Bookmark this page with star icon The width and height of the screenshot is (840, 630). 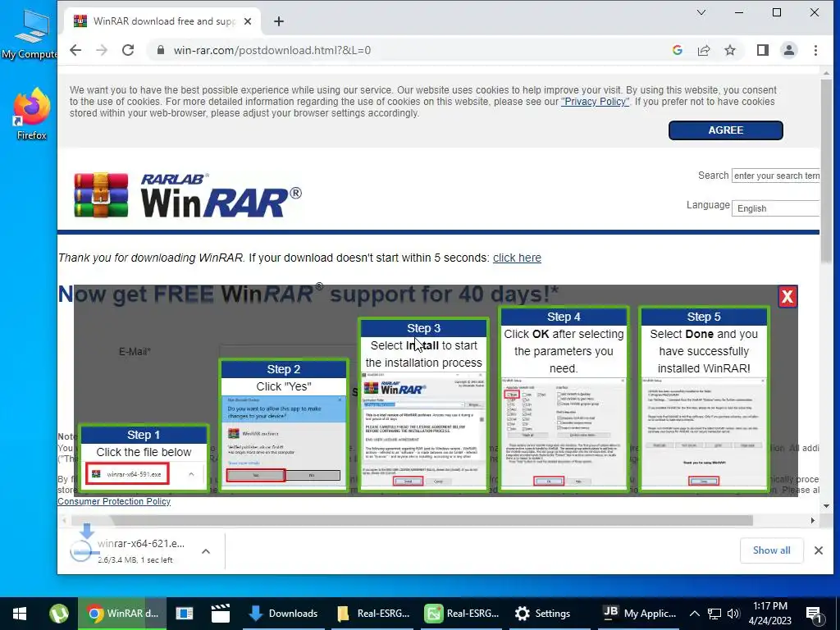pyautogui.click(x=729, y=50)
